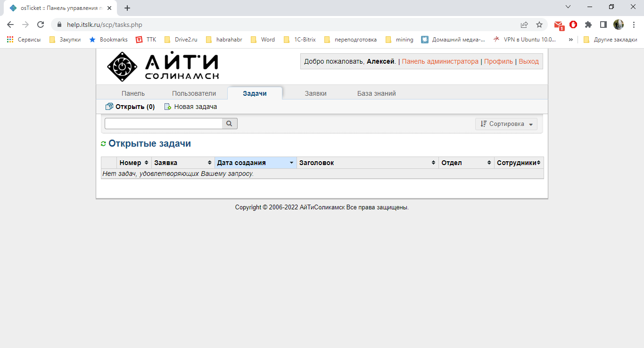The width and height of the screenshot is (644, 348).
Task: Click the magnifier search button
Action: pos(230,124)
